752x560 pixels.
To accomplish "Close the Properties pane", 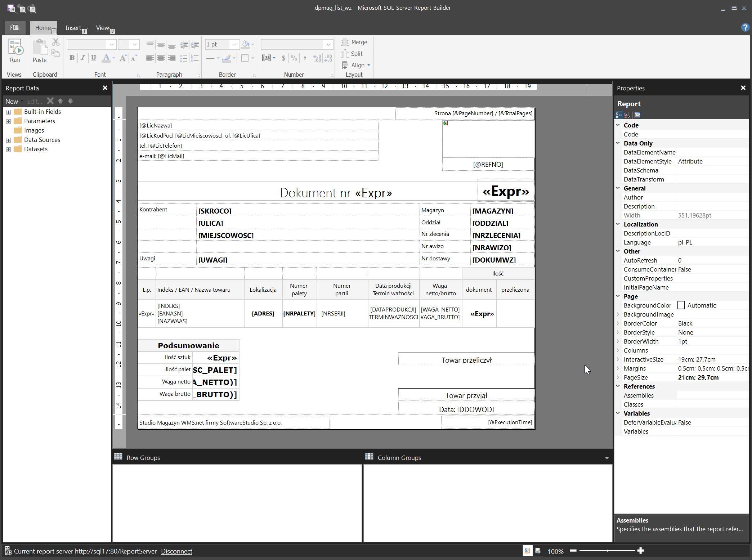I will click(743, 88).
